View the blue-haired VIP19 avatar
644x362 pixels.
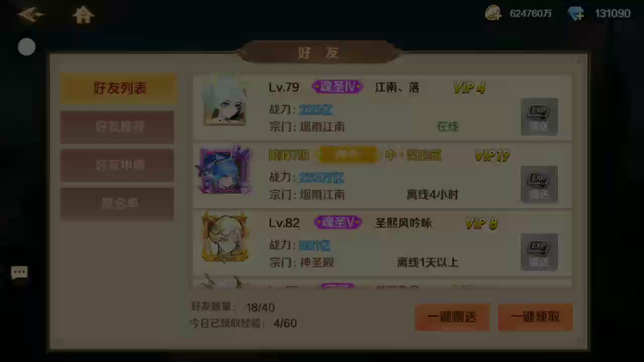225,170
